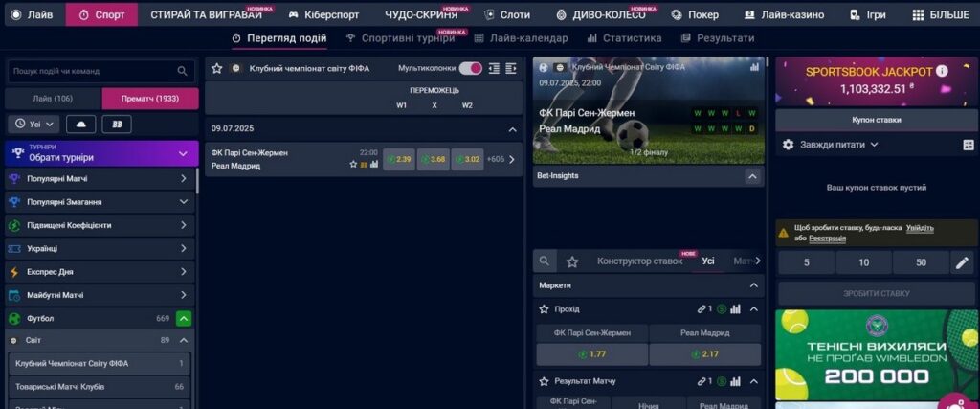Screen dimensions: 980x409
Task: Select Лайв-календар tab
Action: click(522, 38)
